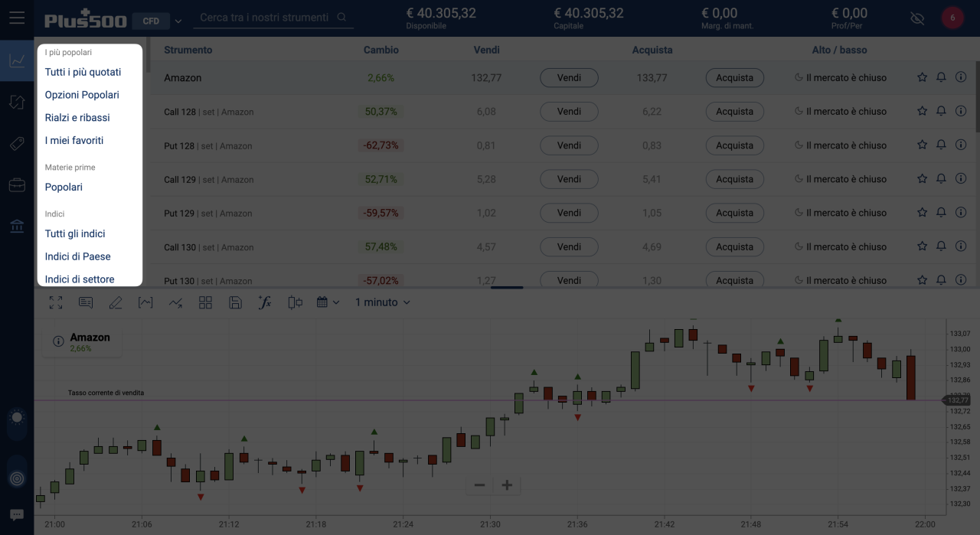Select Opzioni Popolari category
Screen dimensions: 980x535
[82, 95]
